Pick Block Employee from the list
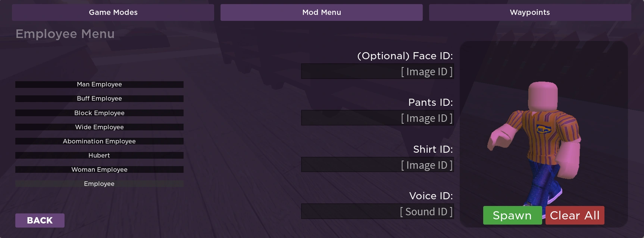The image size is (644, 238). 99,113
